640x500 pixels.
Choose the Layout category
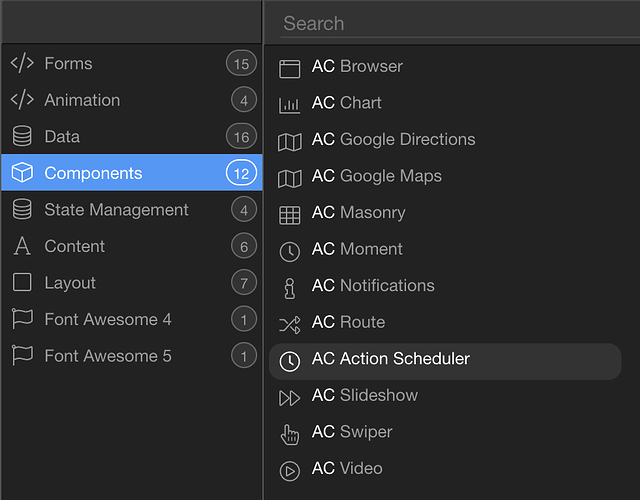pos(132,282)
